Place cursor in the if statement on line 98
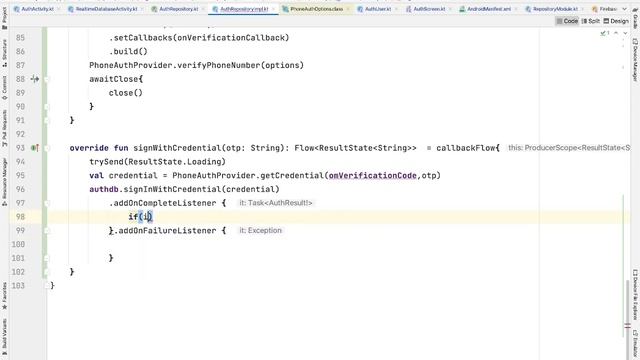 coord(140,217)
